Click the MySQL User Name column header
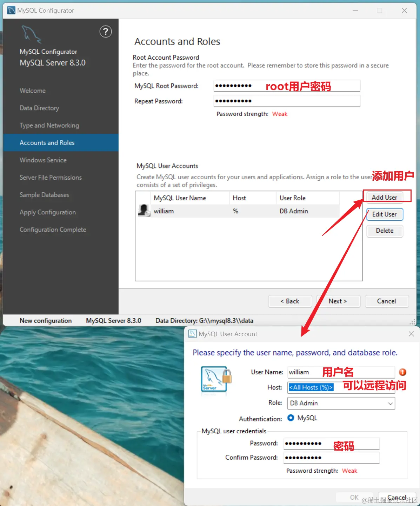 click(x=189, y=198)
